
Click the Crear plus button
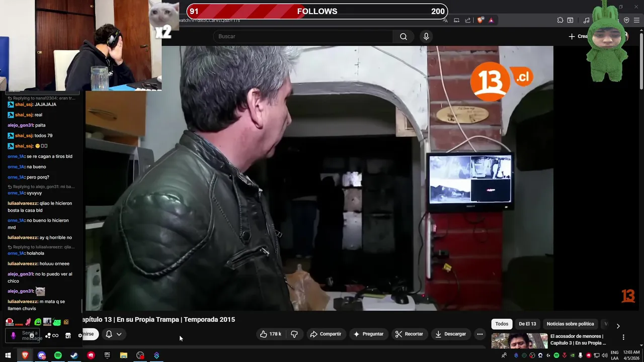point(578,36)
